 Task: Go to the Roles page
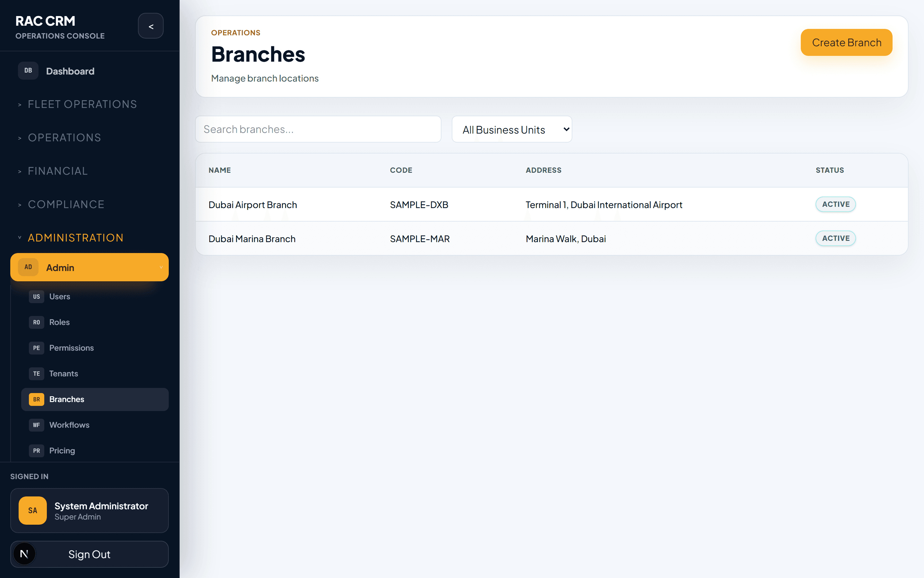(x=95, y=322)
